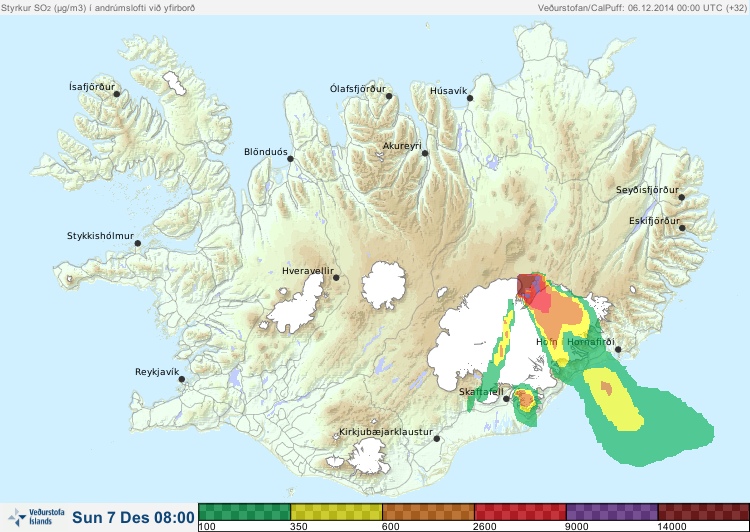This screenshot has height=532, width=750.
Task: Click the Höfn í Hornafirði marker dot
Action: tap(618, 349)
